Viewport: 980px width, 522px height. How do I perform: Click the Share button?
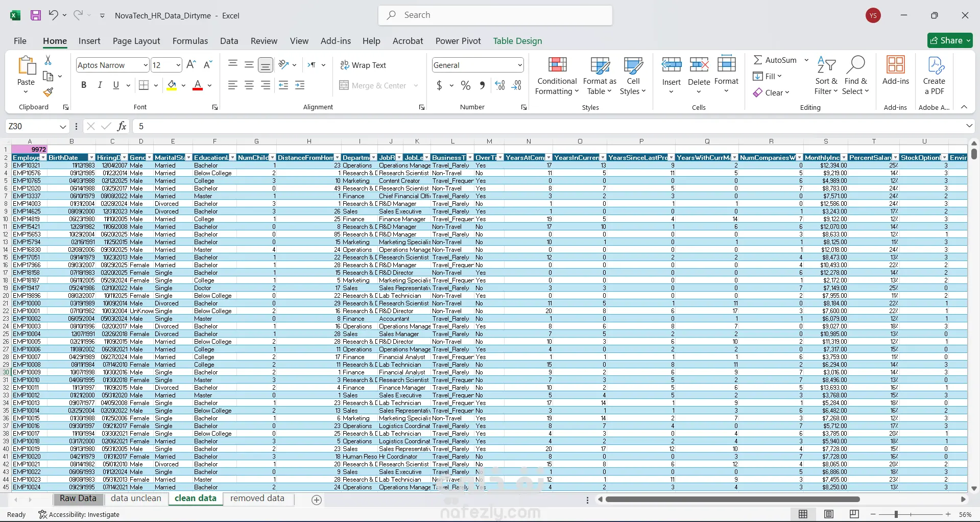[950, 40]
